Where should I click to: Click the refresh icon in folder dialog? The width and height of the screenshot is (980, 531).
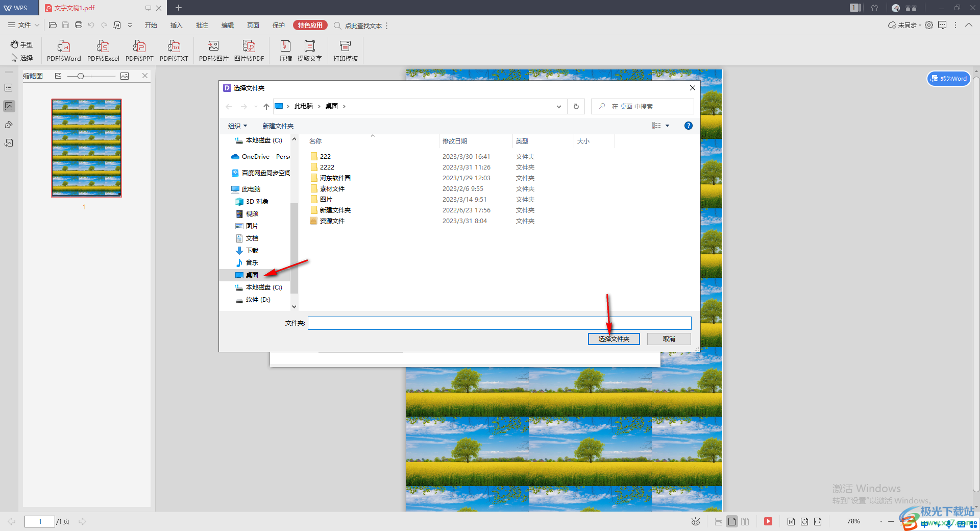576,106
